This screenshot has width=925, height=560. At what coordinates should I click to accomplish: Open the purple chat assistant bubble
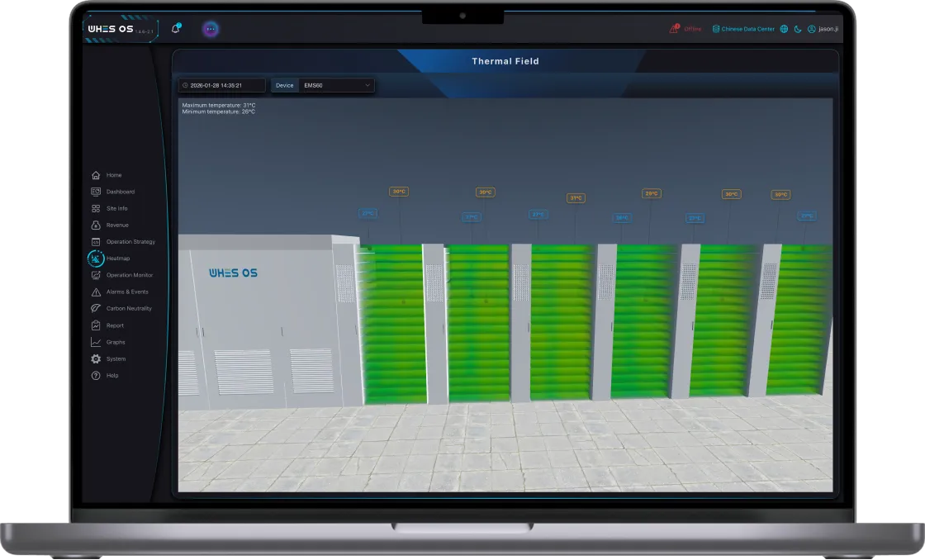tap(211, 29)
